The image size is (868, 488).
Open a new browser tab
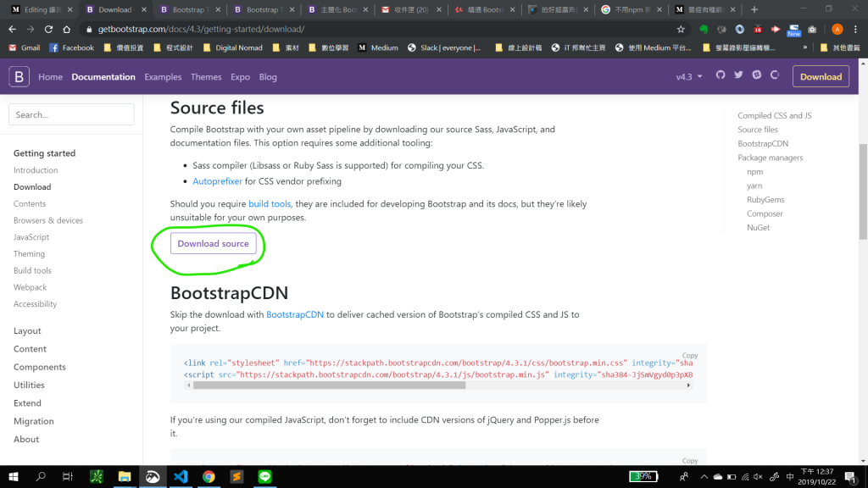pos(754,9)
